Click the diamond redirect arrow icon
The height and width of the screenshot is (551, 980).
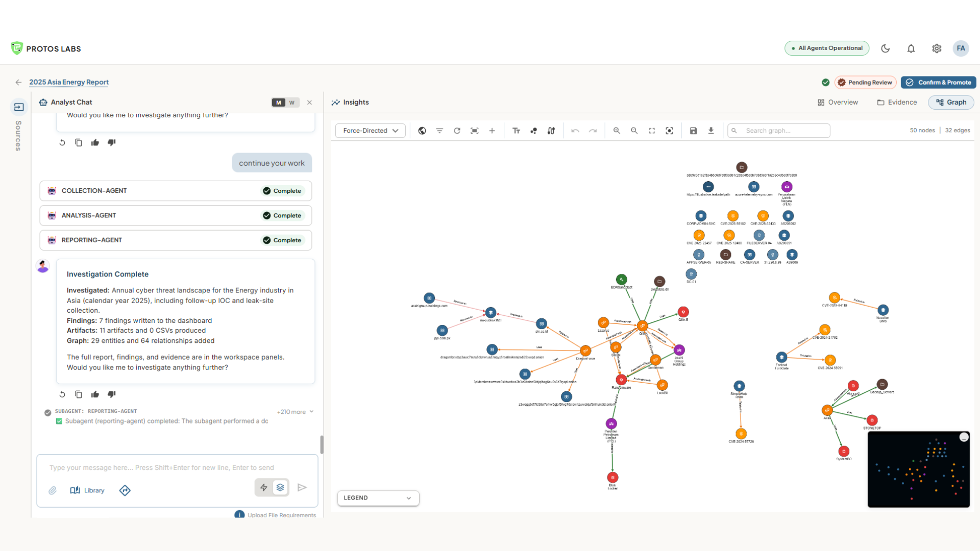125,490
